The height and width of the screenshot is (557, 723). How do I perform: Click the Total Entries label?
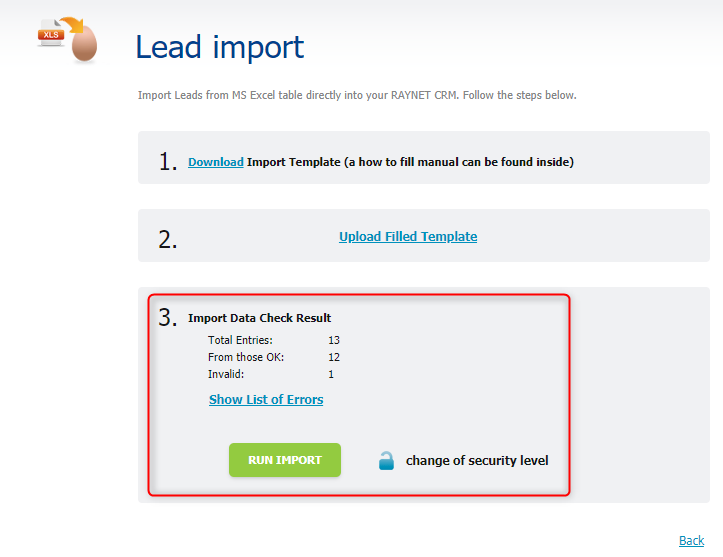click(240, 340)
